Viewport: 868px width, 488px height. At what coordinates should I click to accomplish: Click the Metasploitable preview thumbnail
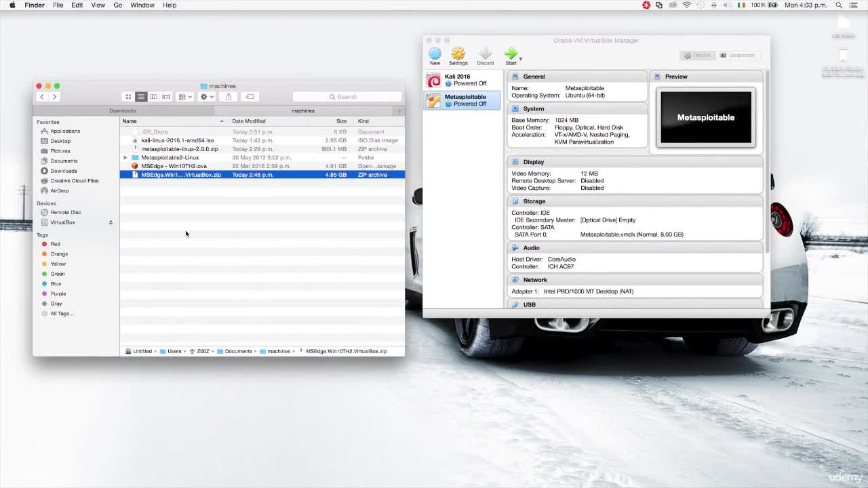706,117
